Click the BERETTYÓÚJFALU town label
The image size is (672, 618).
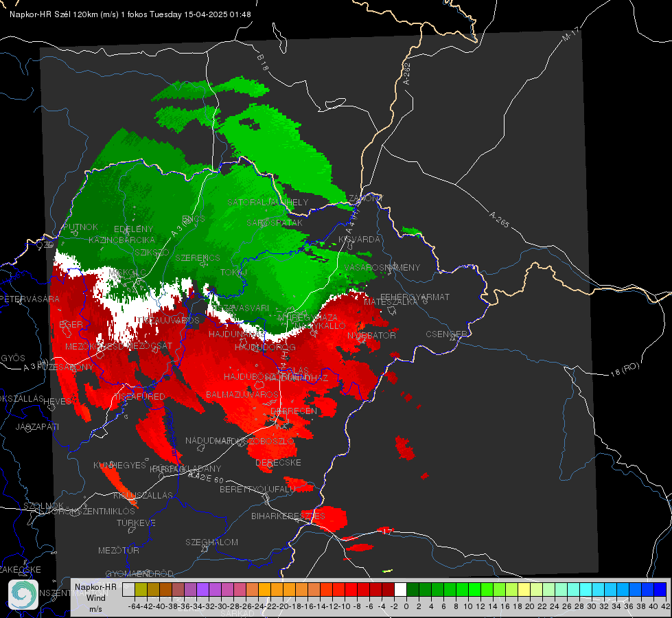(x=257, y=489)
